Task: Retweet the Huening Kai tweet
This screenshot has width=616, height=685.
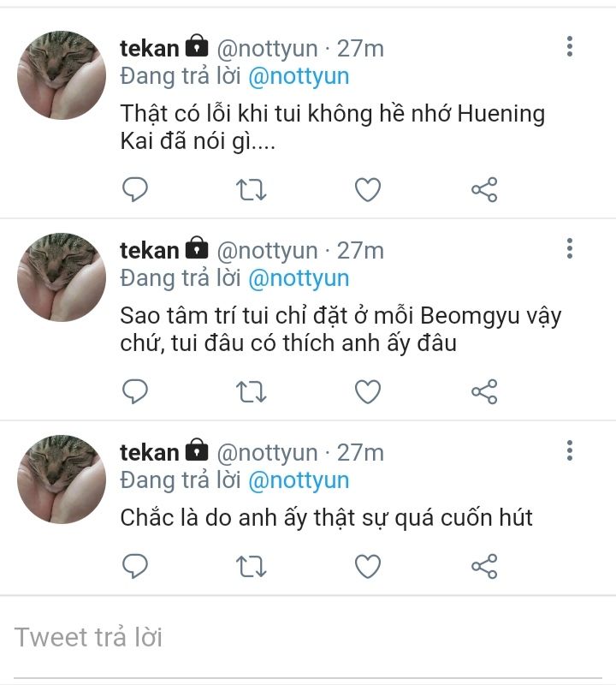Action: coord(251,189)
